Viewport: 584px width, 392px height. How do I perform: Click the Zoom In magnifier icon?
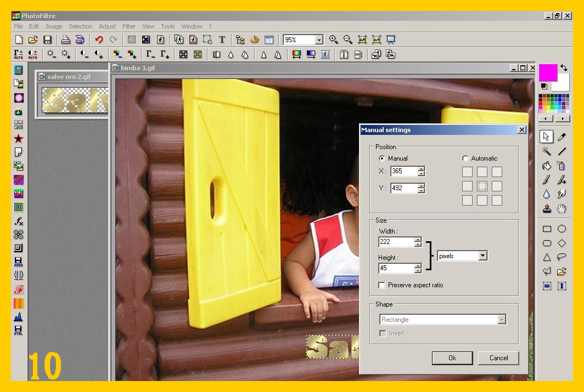(x=333, y=39)
